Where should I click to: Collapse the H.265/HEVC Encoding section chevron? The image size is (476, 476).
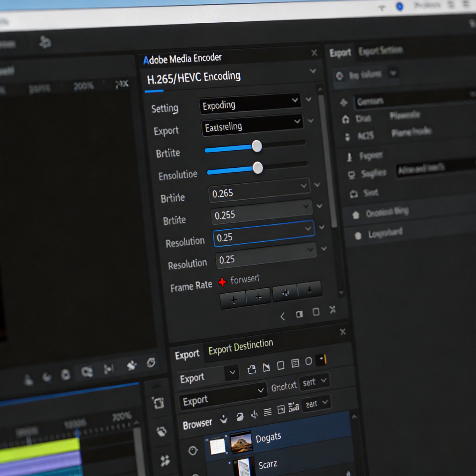[x=313, y=71]
